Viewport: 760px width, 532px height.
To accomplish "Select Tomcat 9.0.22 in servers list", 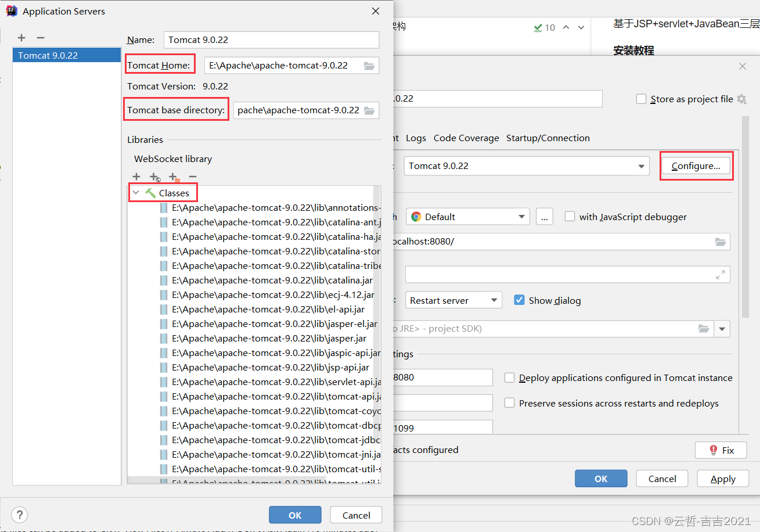I will tap(67, 56).
